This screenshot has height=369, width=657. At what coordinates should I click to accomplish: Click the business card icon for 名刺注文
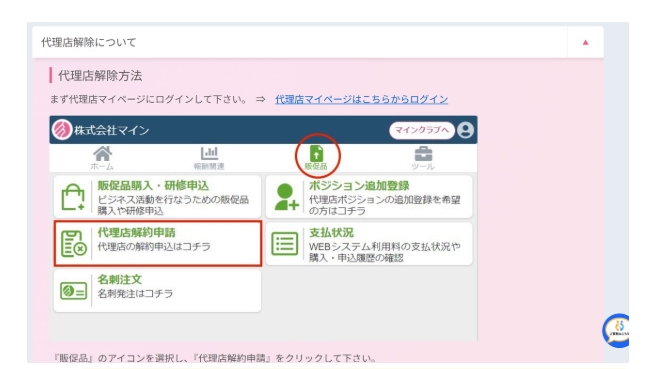(x=73, y=291)
